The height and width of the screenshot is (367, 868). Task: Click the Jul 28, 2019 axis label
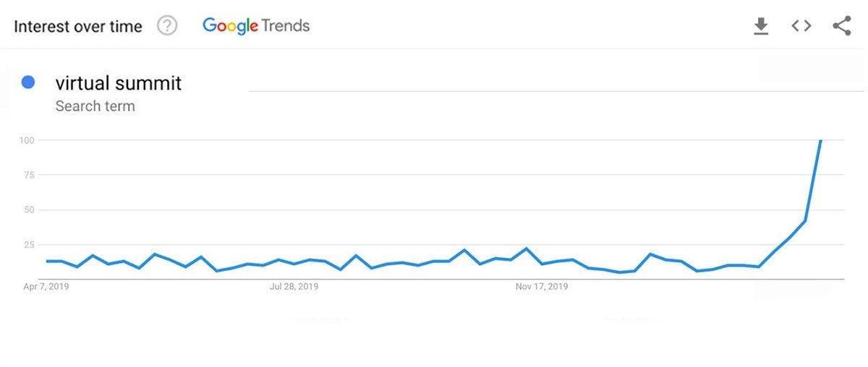click(294, 287)
